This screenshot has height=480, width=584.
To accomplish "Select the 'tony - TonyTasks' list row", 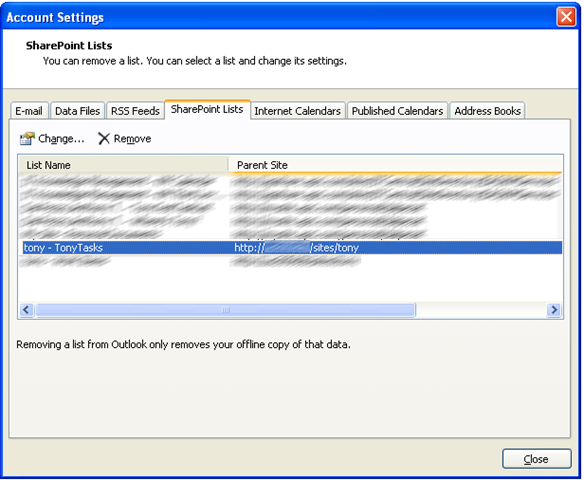I will pos(292,248).
